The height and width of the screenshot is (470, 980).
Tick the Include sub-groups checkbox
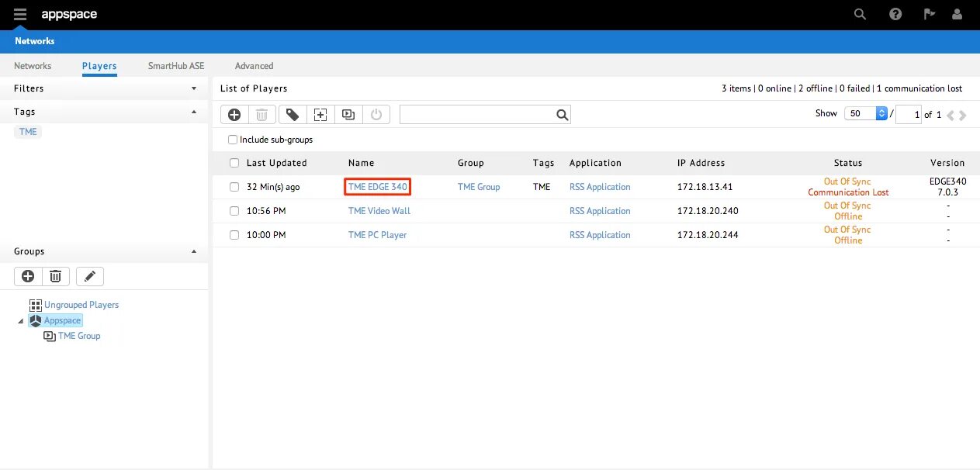coord(233,140)
